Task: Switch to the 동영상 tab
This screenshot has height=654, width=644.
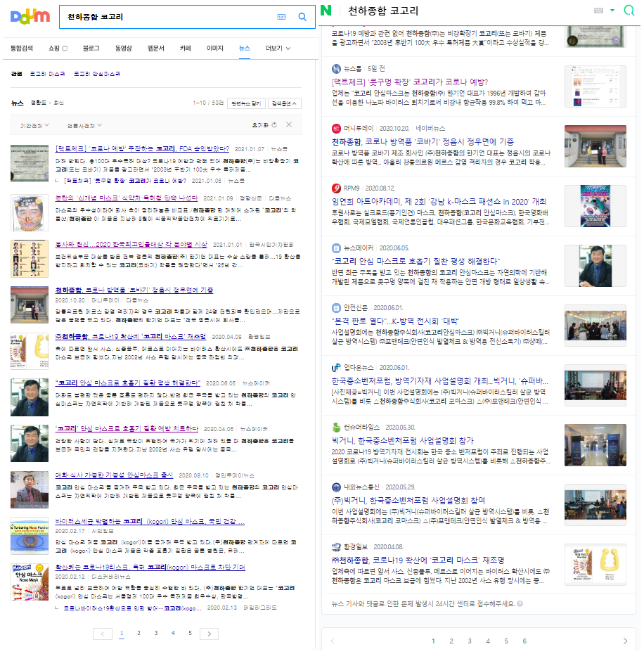Action: [x=124, y=49]
